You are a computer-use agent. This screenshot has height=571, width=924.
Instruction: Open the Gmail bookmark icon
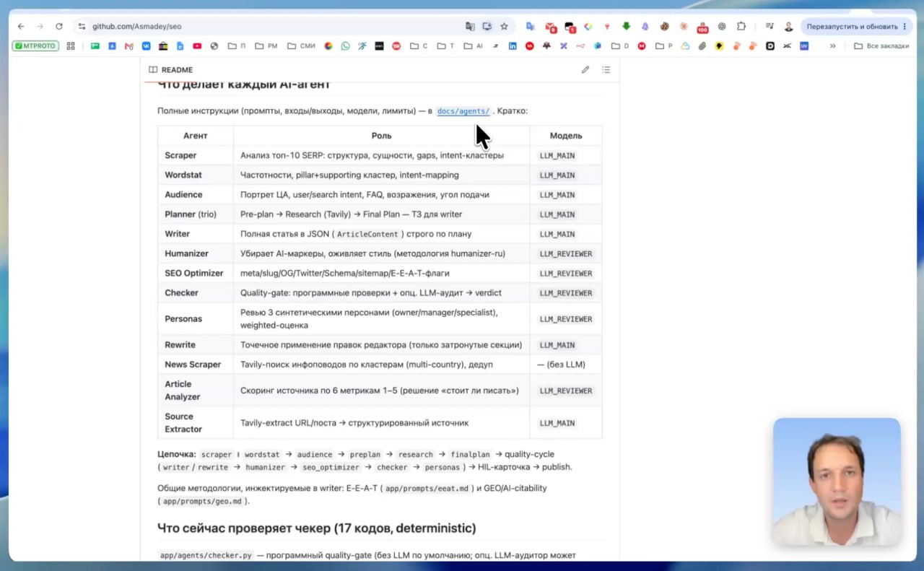click(x=129, y=45)
